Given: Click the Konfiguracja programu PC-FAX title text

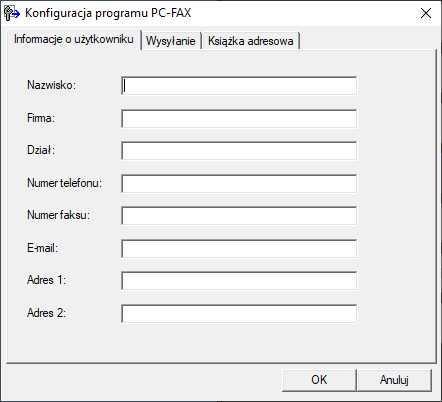Looking at the screenshot, I should coord(108,13).
